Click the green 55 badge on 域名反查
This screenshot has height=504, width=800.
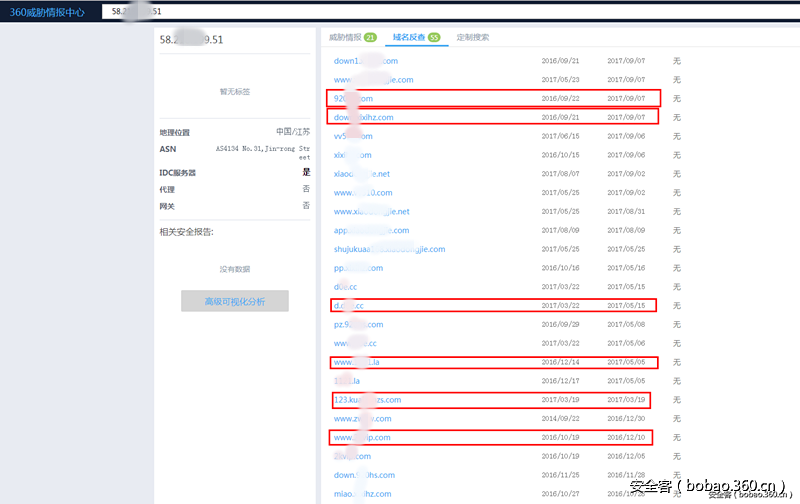click(433, 37)
